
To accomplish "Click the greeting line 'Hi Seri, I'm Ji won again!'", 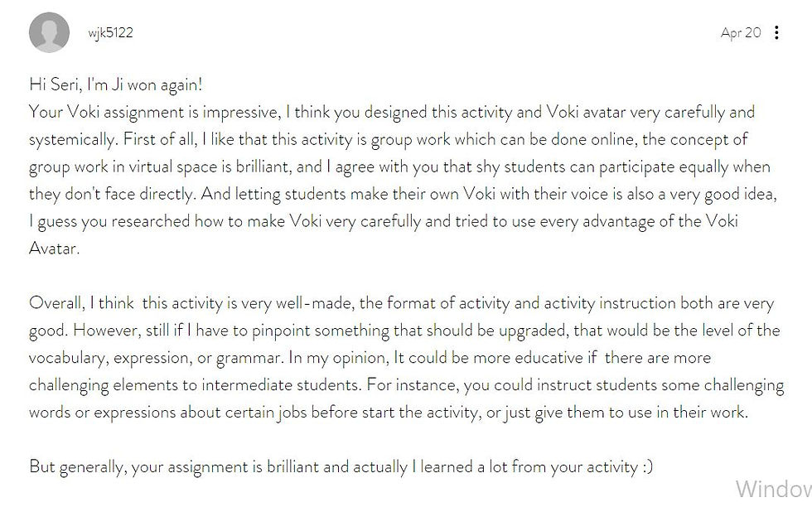I will point(115,84).
